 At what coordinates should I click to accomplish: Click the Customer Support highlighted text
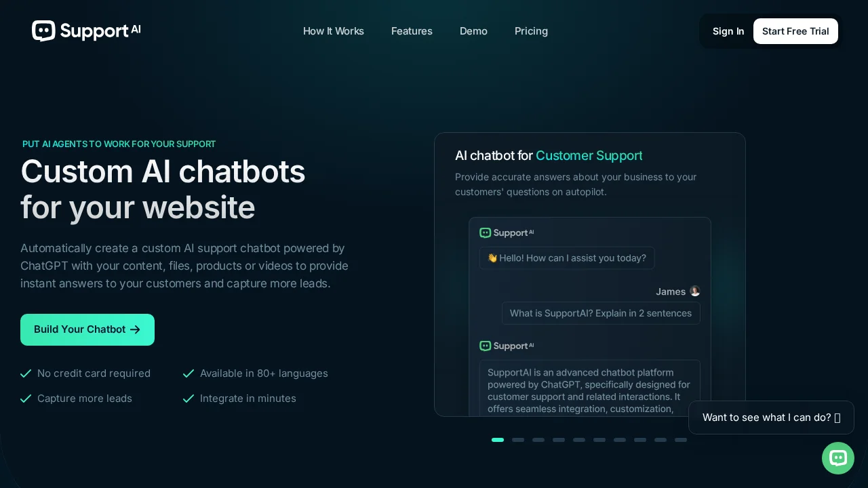click(x=589, y=156)
